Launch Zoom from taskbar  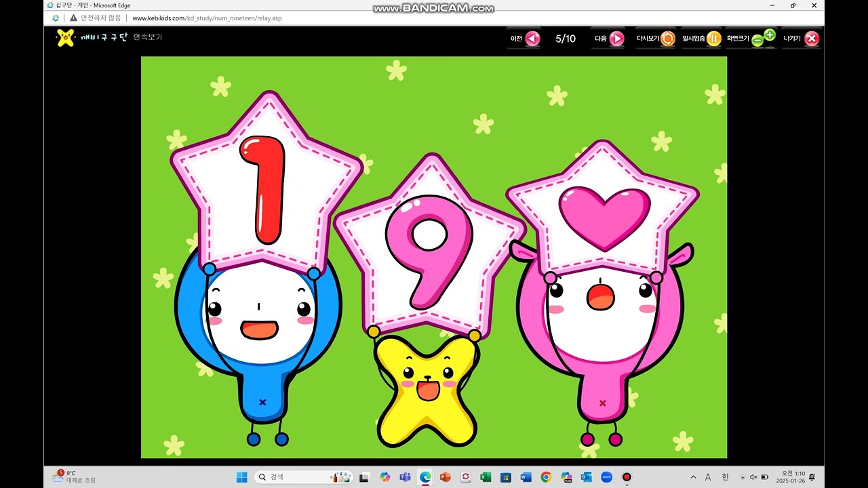606,477
